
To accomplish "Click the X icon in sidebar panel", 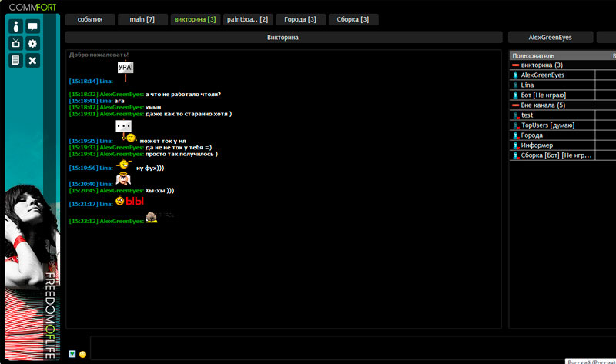I will (32, 61).
